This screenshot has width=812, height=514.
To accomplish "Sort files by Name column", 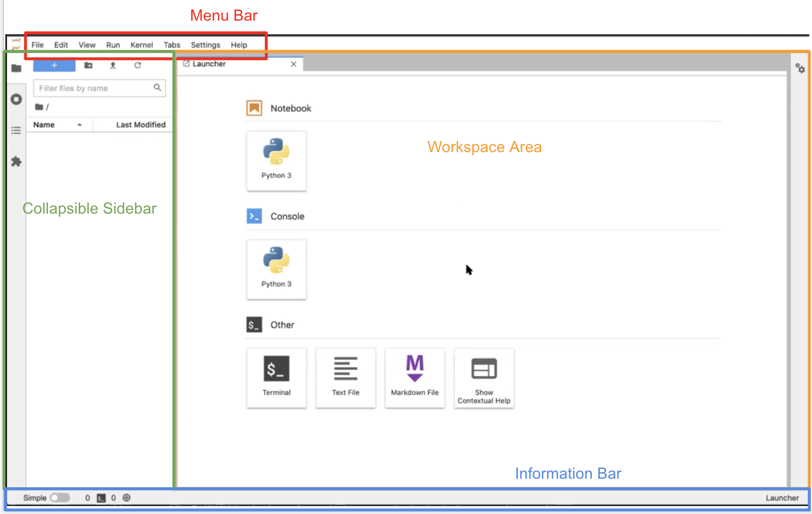I will click(x=44, y=125).
